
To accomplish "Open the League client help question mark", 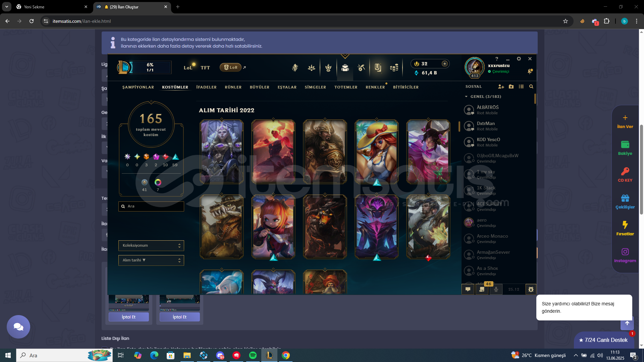I will (497, 59).
